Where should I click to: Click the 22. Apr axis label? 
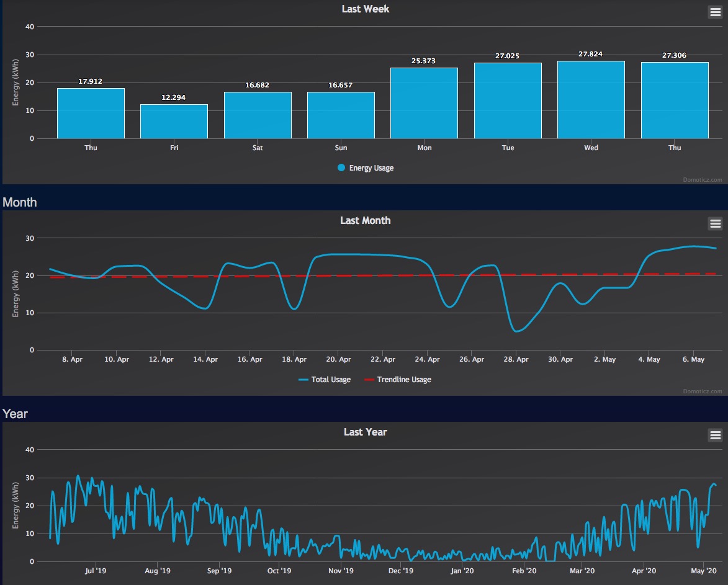382,359
